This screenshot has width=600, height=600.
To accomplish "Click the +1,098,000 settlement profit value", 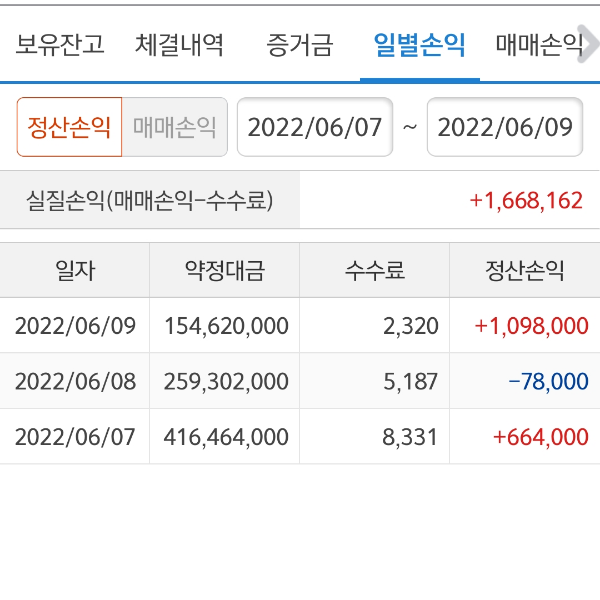I will pos(531,325).
